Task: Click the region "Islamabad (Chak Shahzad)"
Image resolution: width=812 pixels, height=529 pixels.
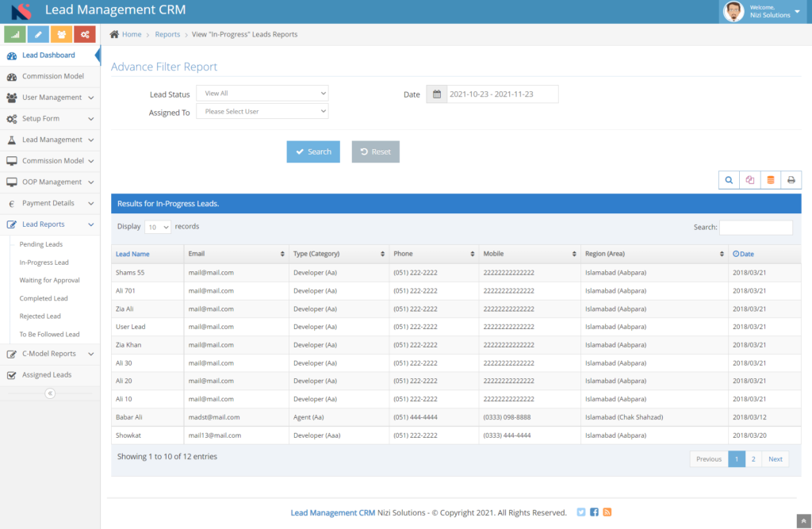Action: click(624, 417)
